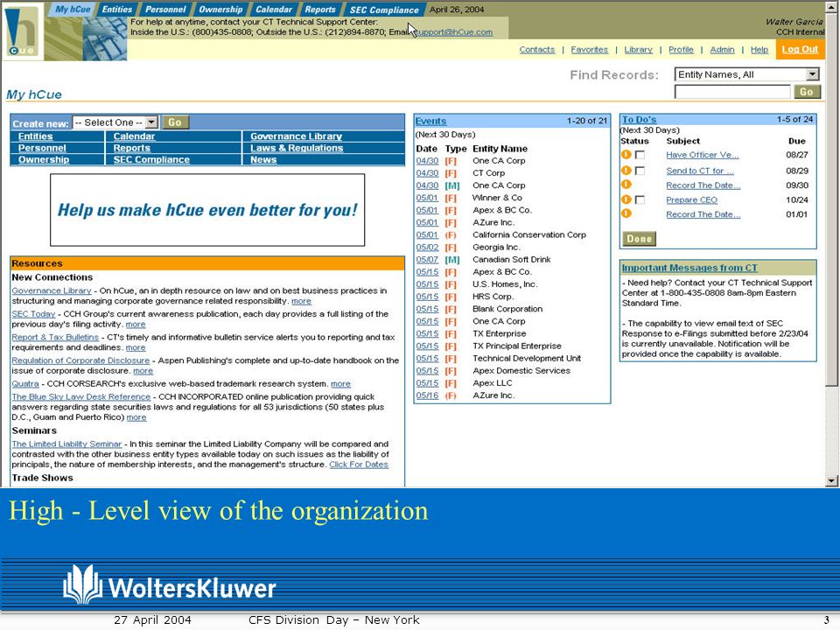
Task: Check the box for Have Officer Ve... to-do
Action: [640, 155]
